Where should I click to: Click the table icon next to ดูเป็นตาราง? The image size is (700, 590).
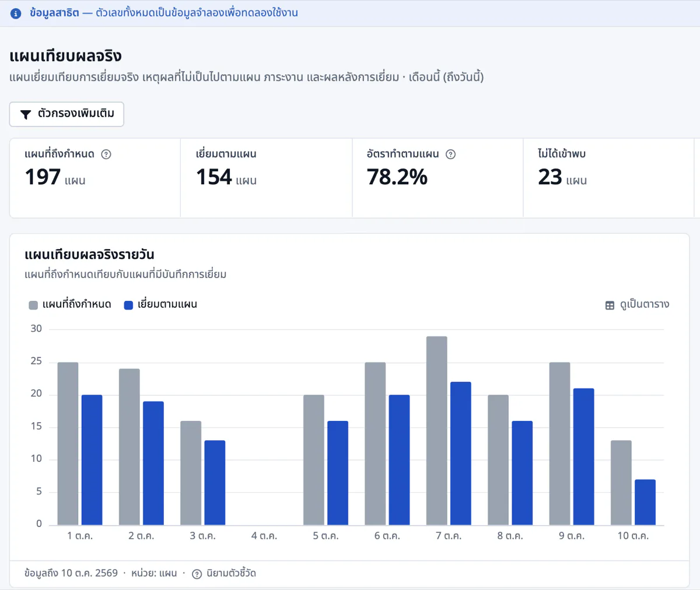click(610, 305)
